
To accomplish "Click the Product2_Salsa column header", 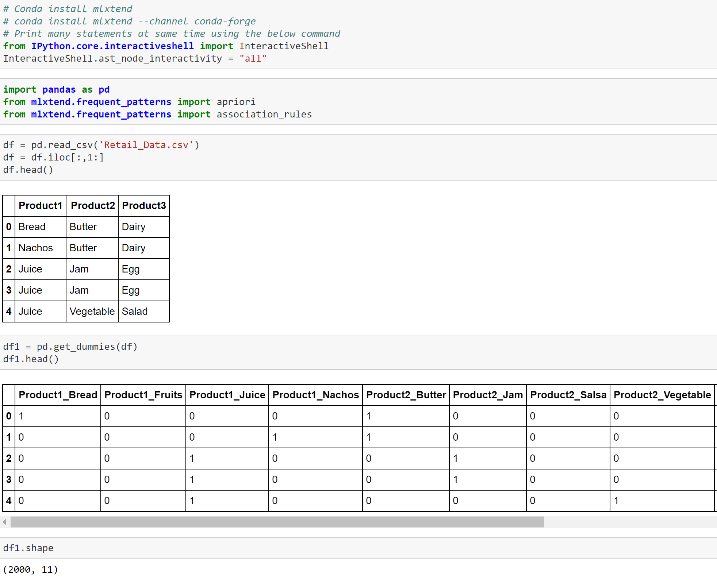I will tap(568, 395).
